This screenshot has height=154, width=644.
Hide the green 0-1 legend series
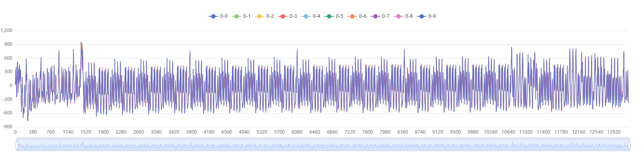coord(237,16)
